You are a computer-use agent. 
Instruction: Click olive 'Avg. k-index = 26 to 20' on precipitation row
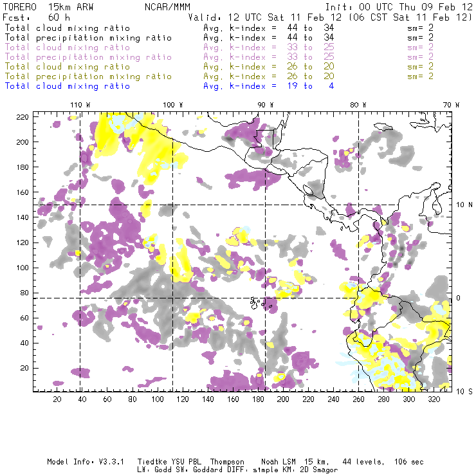(269, 77)
